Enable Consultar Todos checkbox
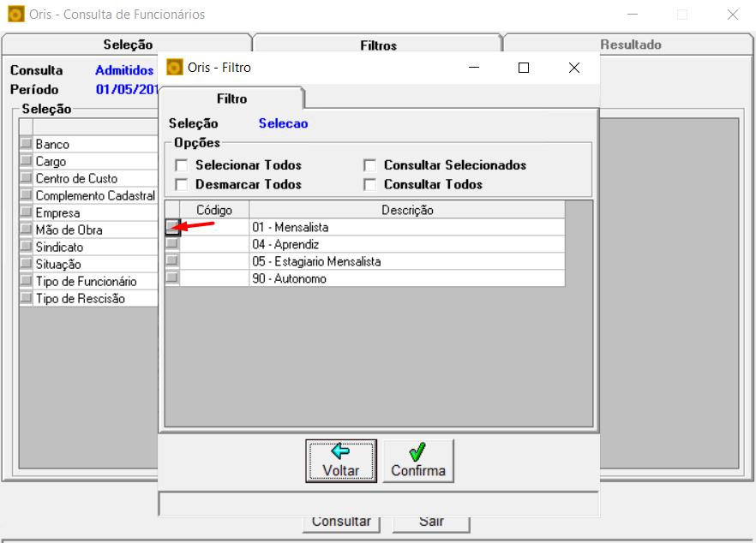The image size is (756, 543). pos(369,184)
